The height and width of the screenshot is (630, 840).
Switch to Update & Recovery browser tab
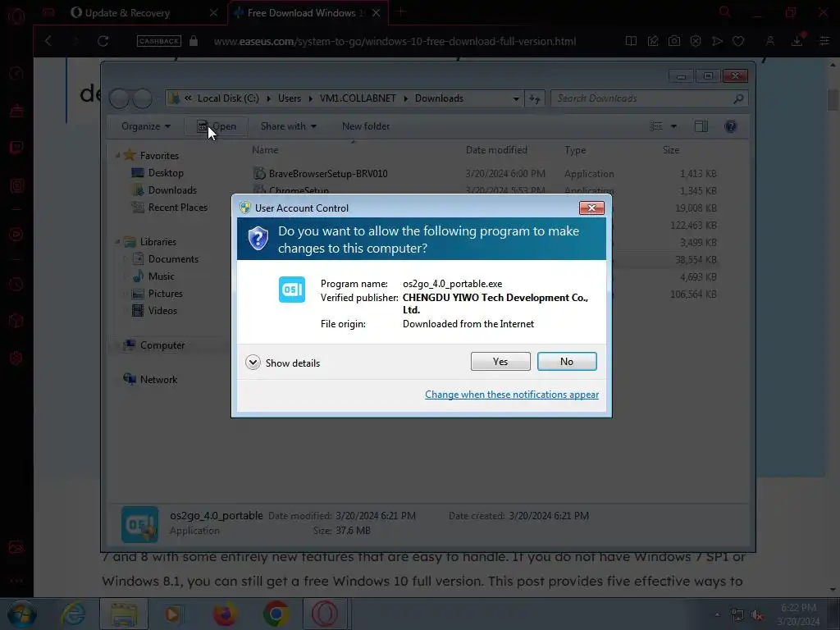[x=127, y=13]
